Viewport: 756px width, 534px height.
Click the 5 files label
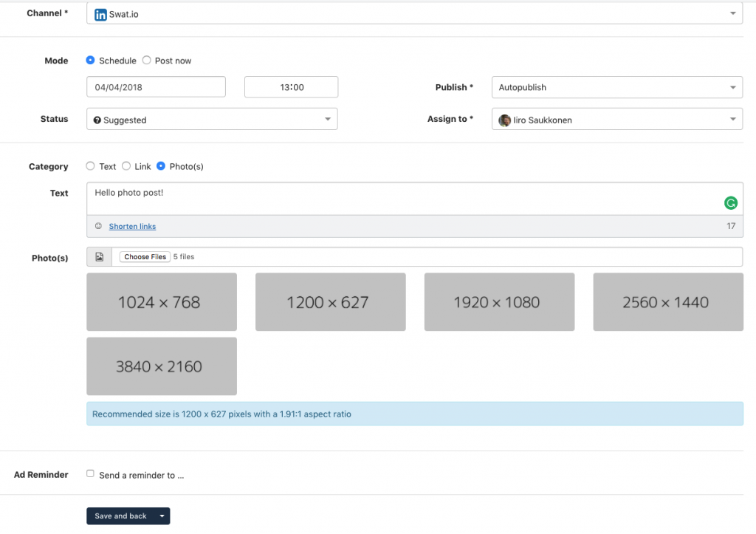184,256
